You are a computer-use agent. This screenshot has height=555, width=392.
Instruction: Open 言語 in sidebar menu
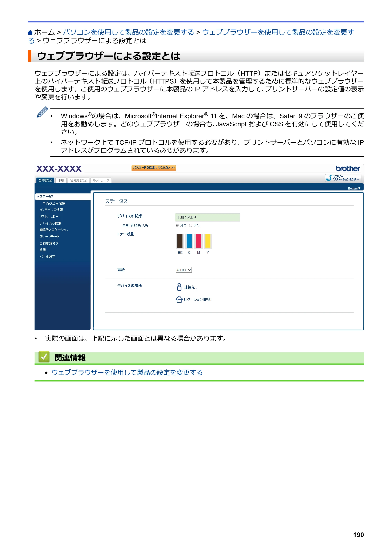pyautogui.click(x=43, y=250)
